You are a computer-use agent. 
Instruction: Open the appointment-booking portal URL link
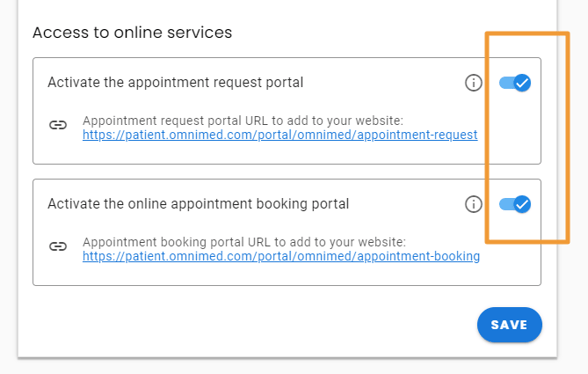pos(281,256)
